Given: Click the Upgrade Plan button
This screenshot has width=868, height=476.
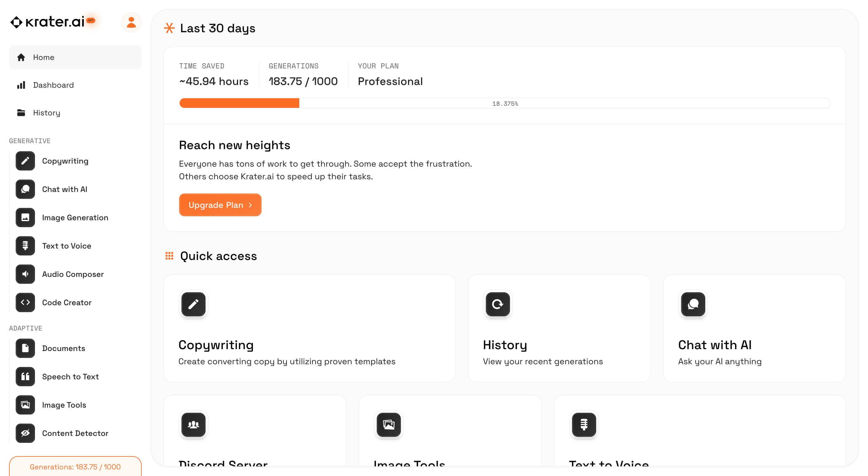Looking at the screenshot, I should click(220, 205).
